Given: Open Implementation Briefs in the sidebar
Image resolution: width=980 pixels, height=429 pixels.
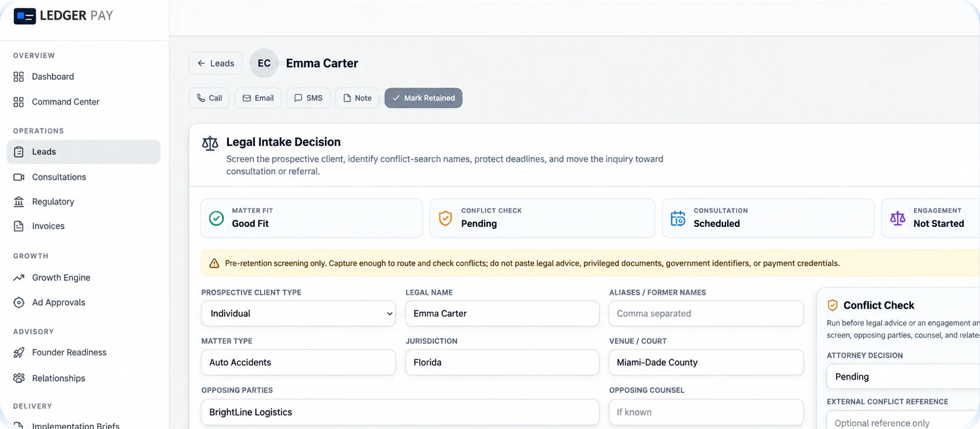Looking at the screenshot, I should pos(84,425).
